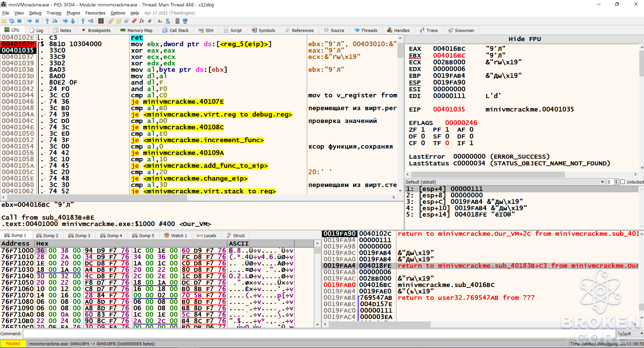The height and width of the screenshot is (348, 644).
Task: Click the Step into icon
Action: tap(47, 21)
